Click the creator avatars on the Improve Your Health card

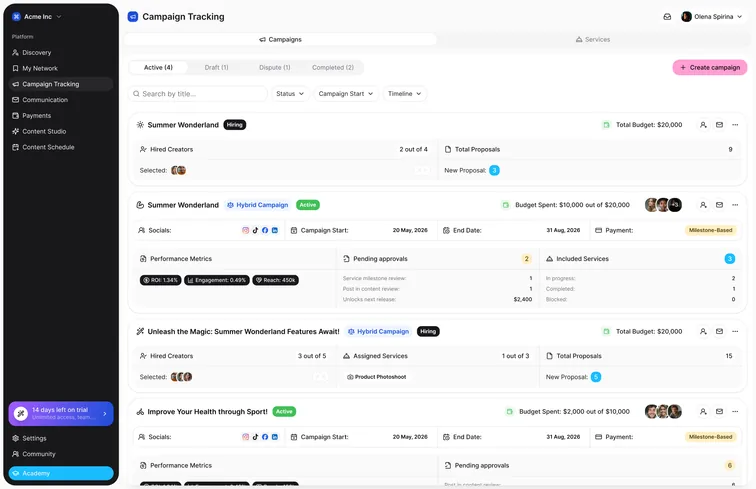pos(663,411)
